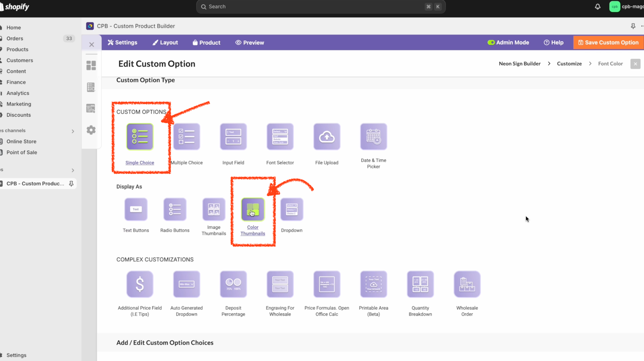This screenshot has height=361, width=644.
Task: Select the Date & Time Picker icon
Action: [x=374, y=137]
